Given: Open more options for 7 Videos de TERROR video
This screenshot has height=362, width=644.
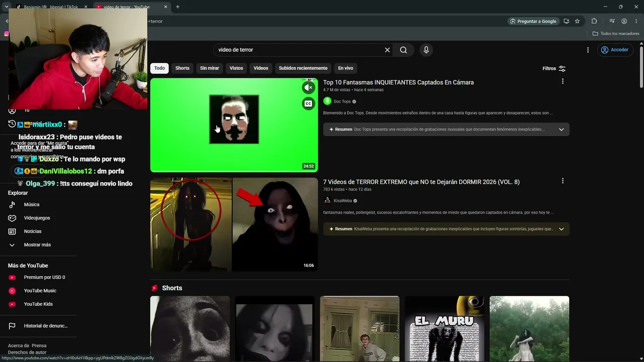Looking at the screenshot, I should [562, 181].
